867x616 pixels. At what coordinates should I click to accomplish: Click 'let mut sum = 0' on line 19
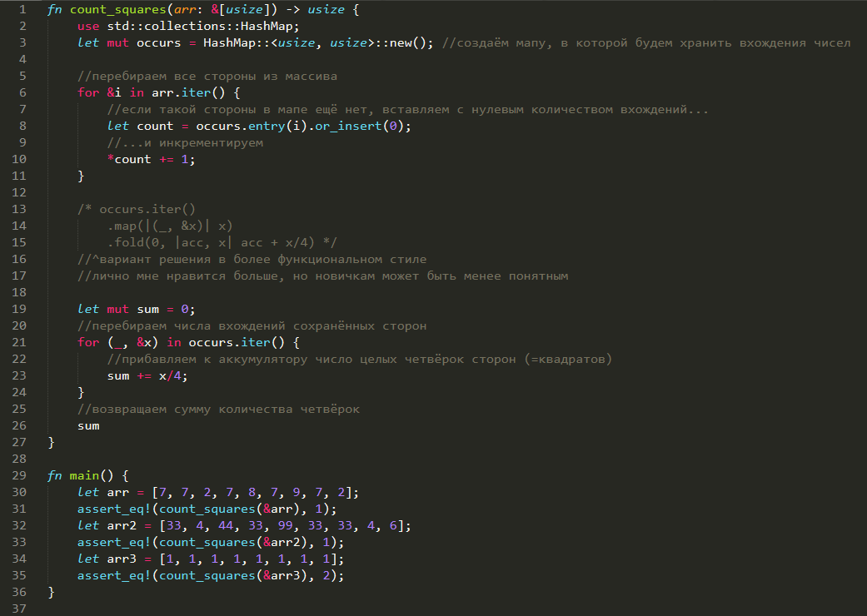coord(136,309)
